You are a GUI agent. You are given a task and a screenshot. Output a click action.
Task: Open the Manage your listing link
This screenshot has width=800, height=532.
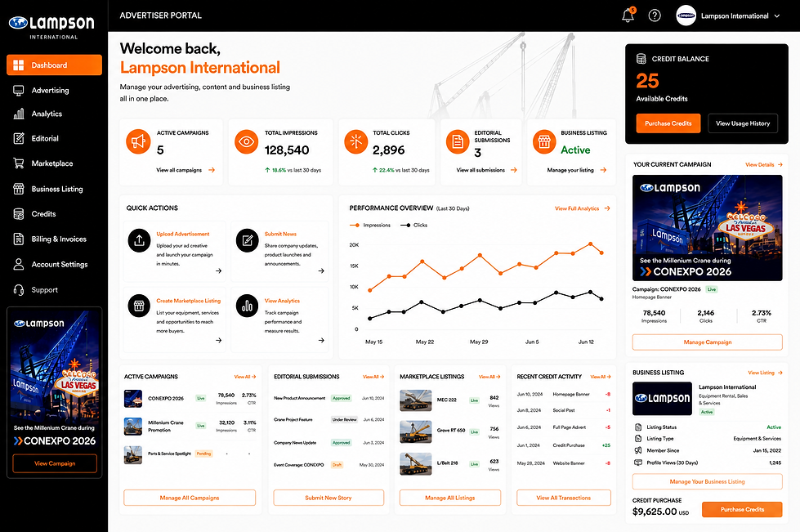[x=577, y=170]
